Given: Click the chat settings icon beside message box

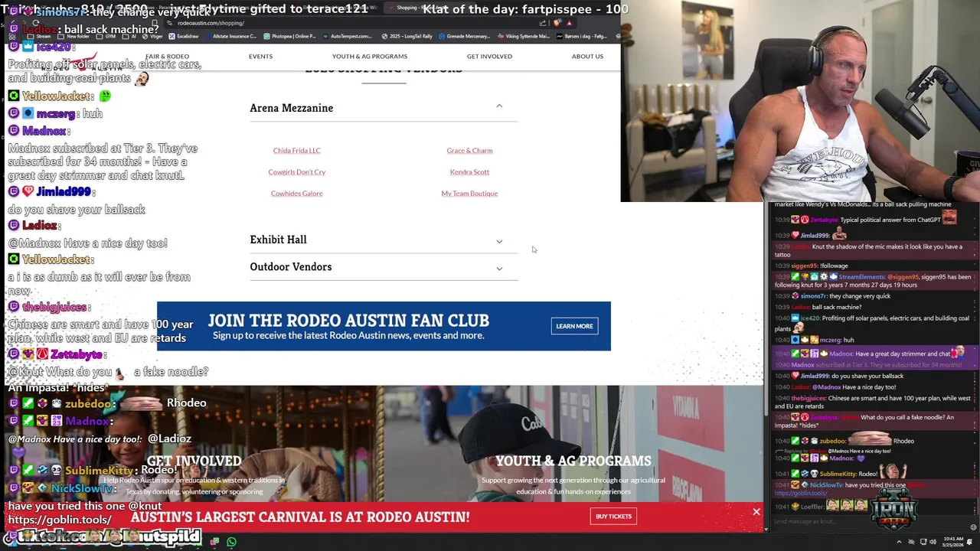Looking at the screenshot, I should click(973, 527).
